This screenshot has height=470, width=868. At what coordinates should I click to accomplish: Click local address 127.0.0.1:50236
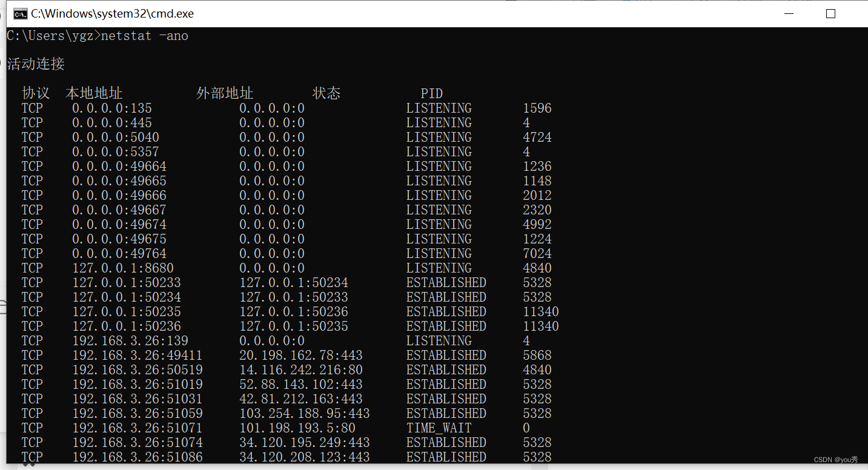[127, 326]
